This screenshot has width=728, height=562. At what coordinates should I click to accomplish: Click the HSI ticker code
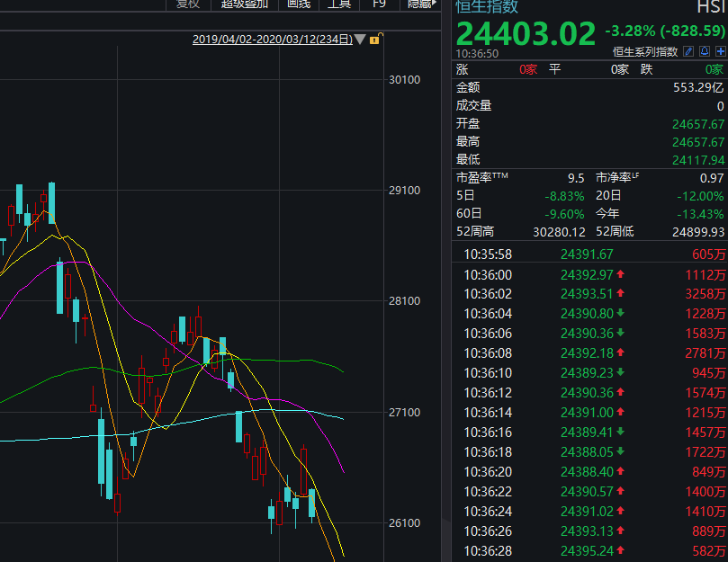click(710, 6)
